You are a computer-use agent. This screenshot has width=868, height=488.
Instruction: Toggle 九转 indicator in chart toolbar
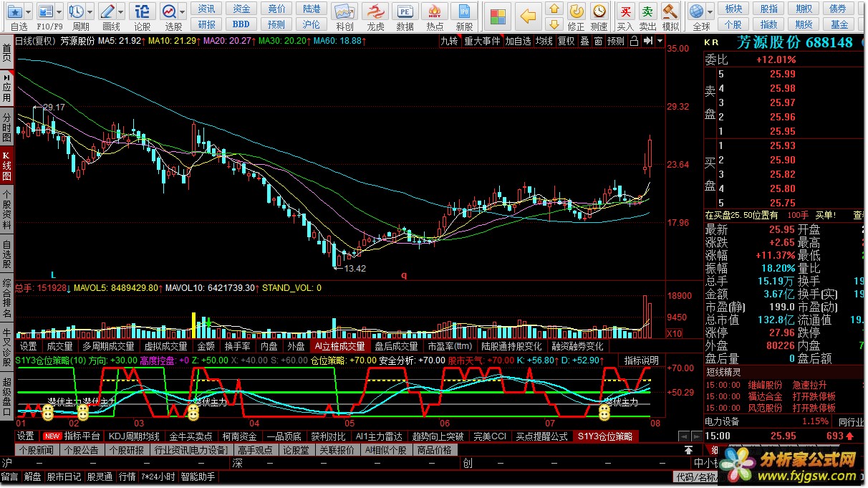coord(449,41)
